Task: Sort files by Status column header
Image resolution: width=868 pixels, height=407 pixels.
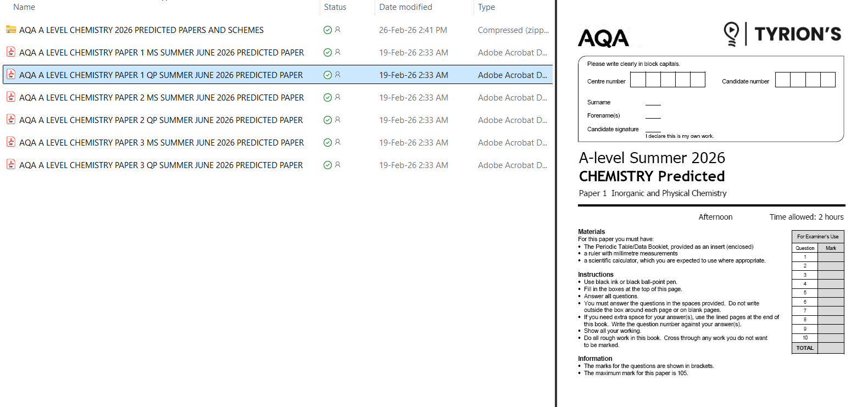Action: (x=335, y=7)
